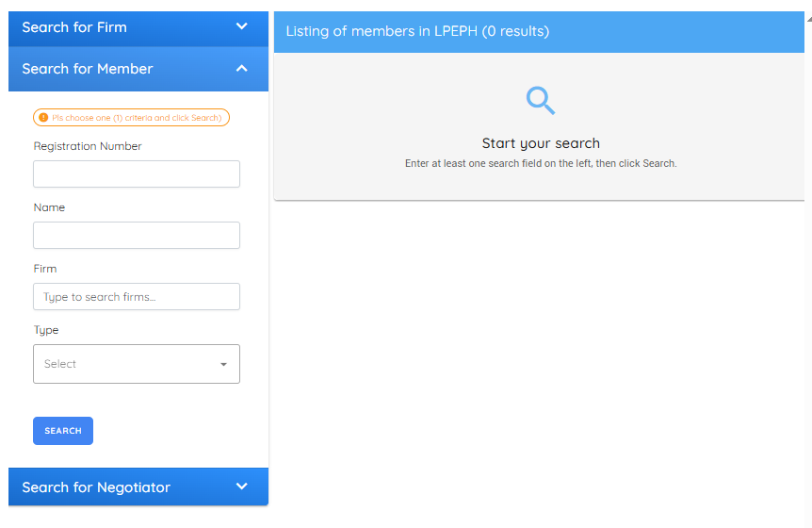
Task: Click the magnifying glass icon in results panel
Action: [x=541, y=100]
